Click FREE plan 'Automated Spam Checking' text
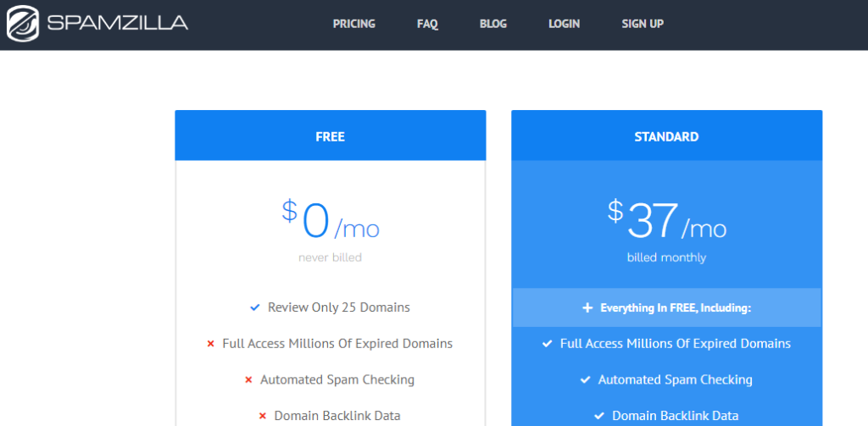Image resolution: width=868 pixels, height=426 pixels. coord(337,380)
